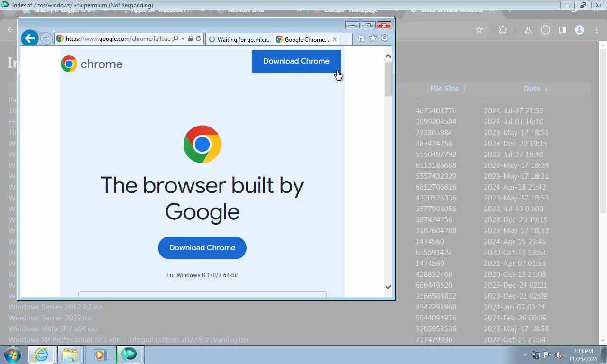Click the circle icon in Supermium toolbar
This screenshot has height=364, width=607.
(545, 30)
